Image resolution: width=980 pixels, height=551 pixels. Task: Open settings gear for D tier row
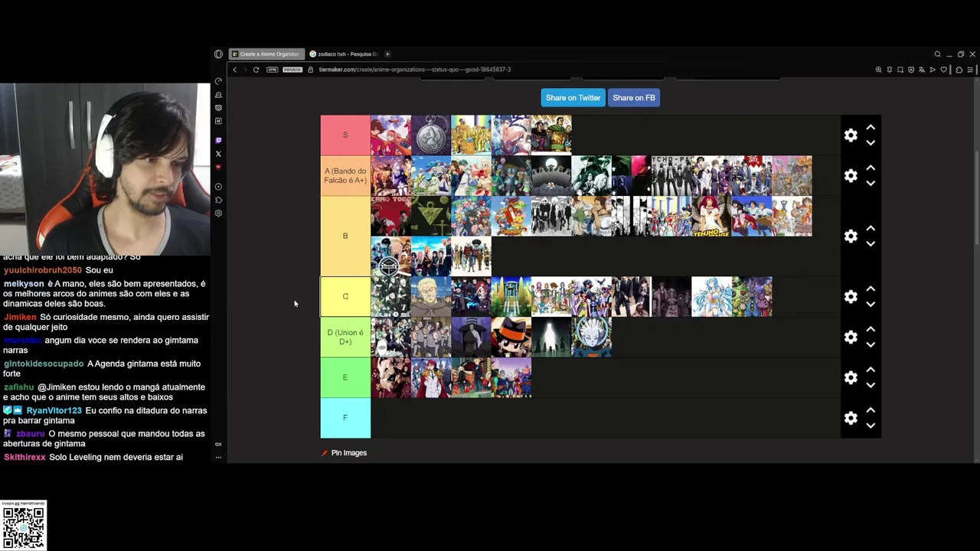pyautogui.click(x=851, y=337)
